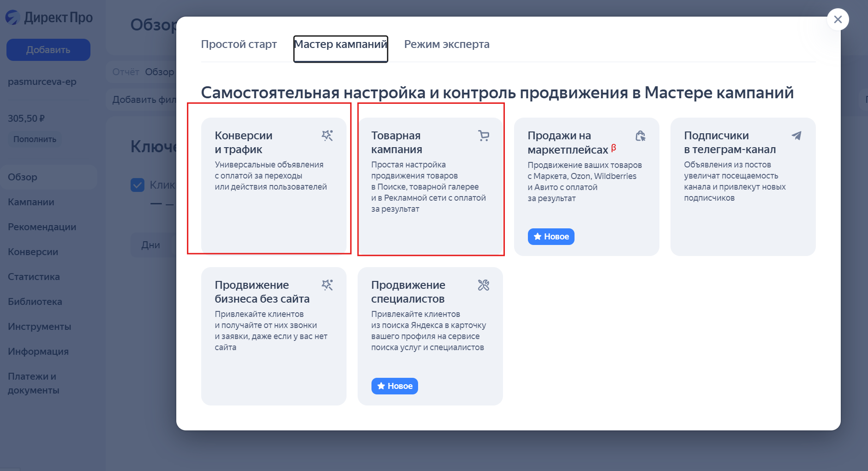Open the Статистика section in the sidebar

coord(33,276)
